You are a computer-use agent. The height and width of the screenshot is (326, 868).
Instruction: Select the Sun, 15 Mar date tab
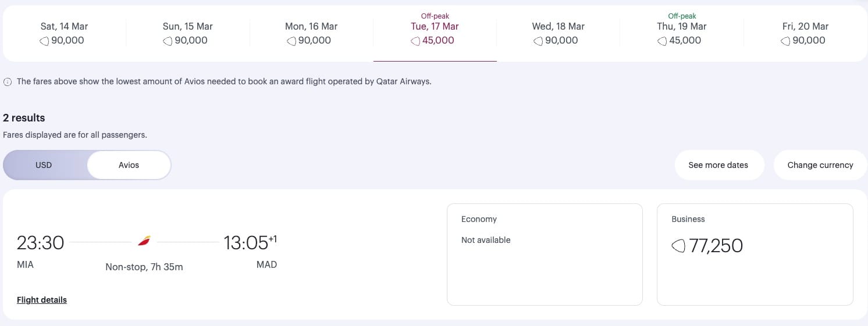pos(188,33)
